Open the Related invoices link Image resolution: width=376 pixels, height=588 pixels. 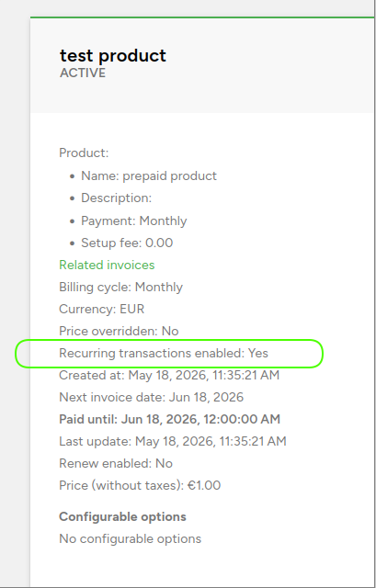pyautogui.click(x=107, y=266)
